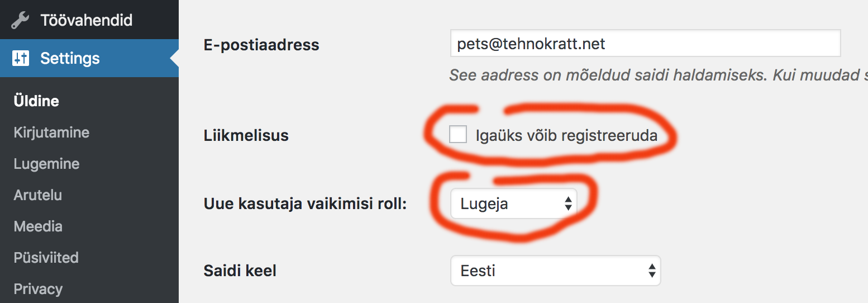Screen dimensions: 868x303
Task: Click the E-postiaadress input field
Action: click(645, 44)
